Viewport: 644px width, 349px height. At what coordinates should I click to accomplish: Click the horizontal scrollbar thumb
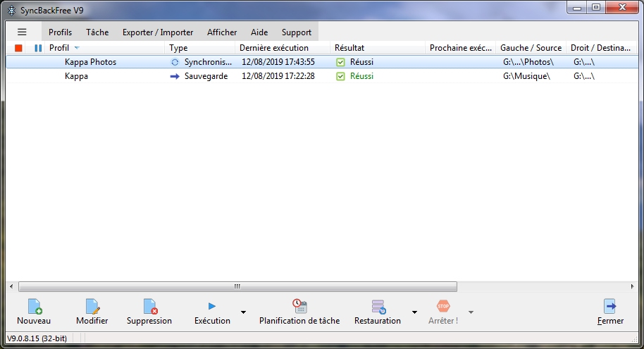[x=238, y=286]
